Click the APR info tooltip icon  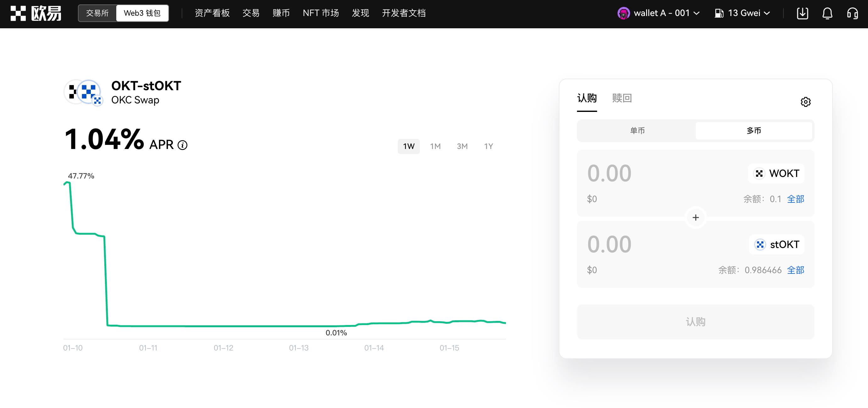point(182,145)
